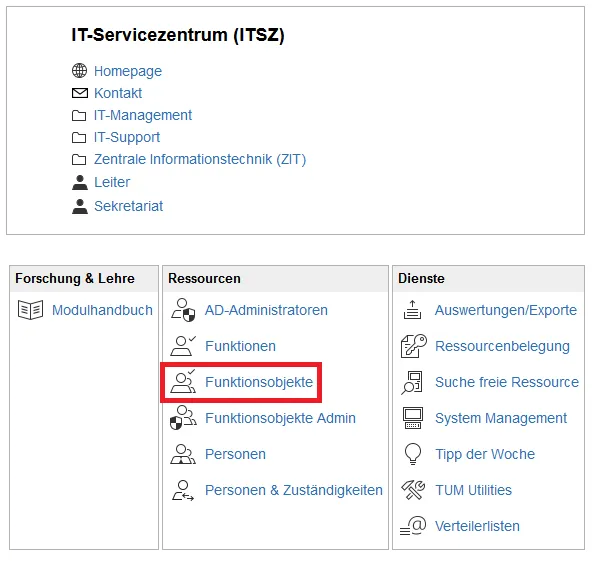Open the System Management link
Screen dimensions: 596x561
(501, 418)
